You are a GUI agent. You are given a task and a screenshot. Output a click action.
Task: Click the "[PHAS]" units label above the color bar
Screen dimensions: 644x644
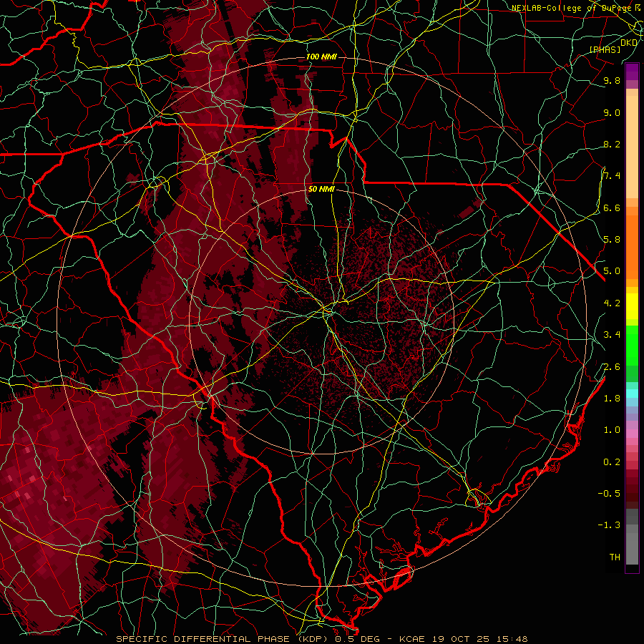point(605,49)
